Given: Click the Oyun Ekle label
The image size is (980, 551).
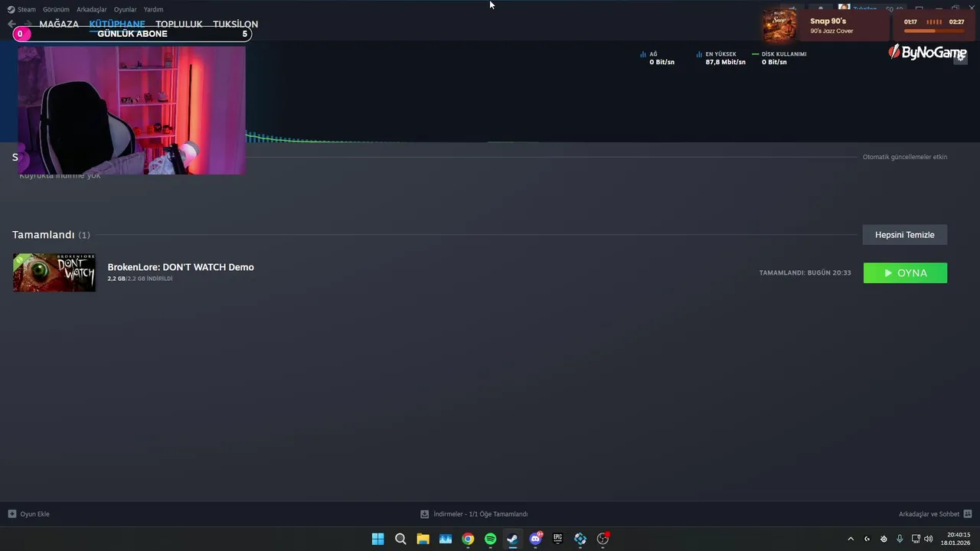Looking at the screenshot, I should 35,514.
